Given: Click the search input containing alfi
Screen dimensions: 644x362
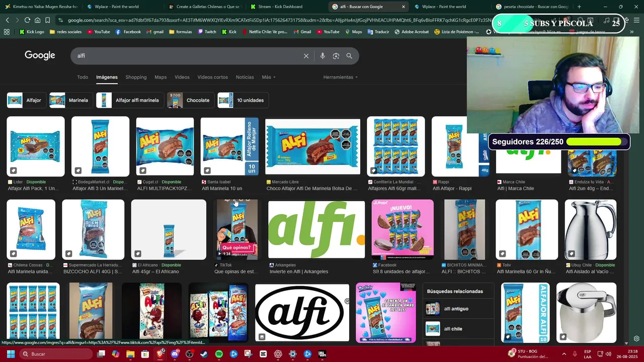Looking at the screenshot, I should (x=186, y=56).
